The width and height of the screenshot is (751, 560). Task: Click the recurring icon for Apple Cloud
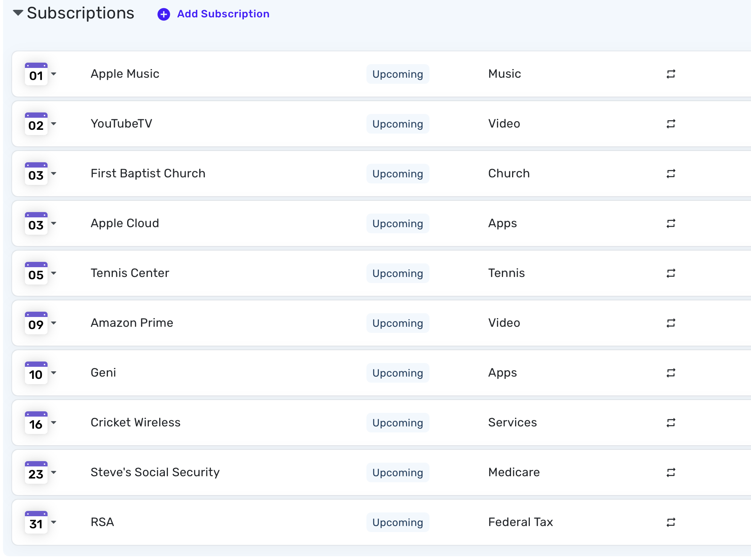click(x=671, y=223)
